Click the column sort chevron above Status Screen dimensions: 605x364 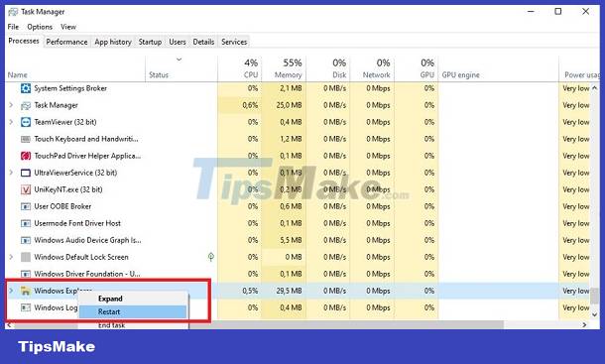pos(179,60)
